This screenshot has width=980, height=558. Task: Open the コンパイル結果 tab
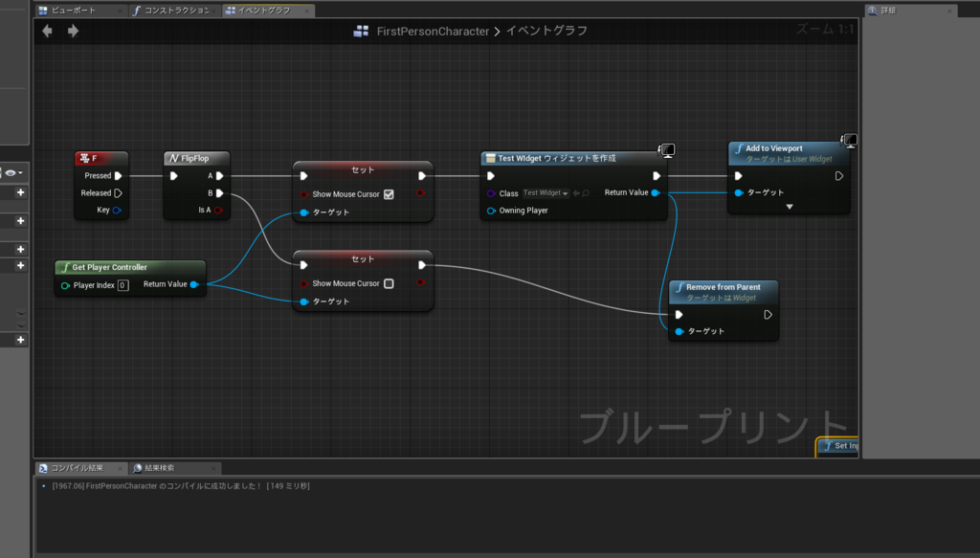coord(77,468)
